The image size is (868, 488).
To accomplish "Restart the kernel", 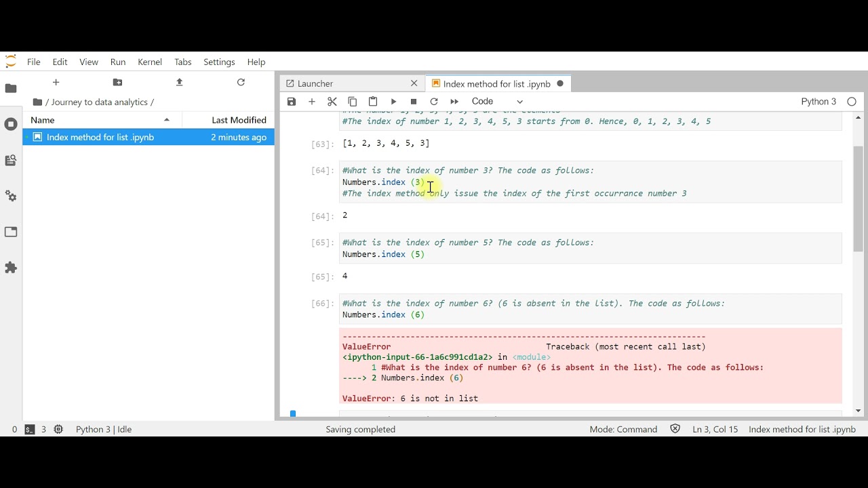I will (x=434, y=102).
